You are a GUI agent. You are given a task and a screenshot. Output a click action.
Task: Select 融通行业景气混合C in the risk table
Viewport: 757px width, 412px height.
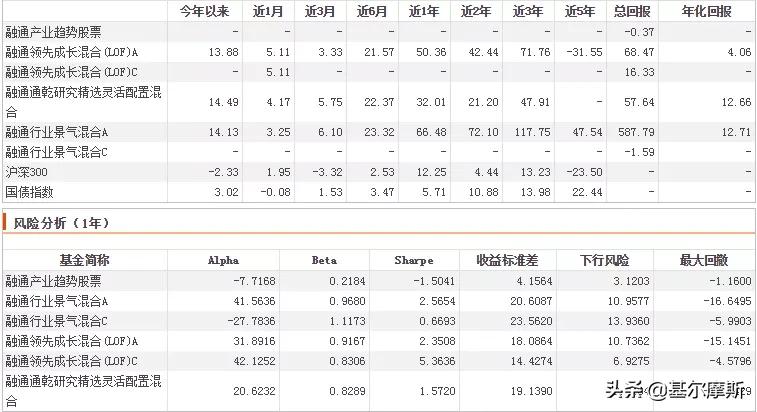point(56,321)
